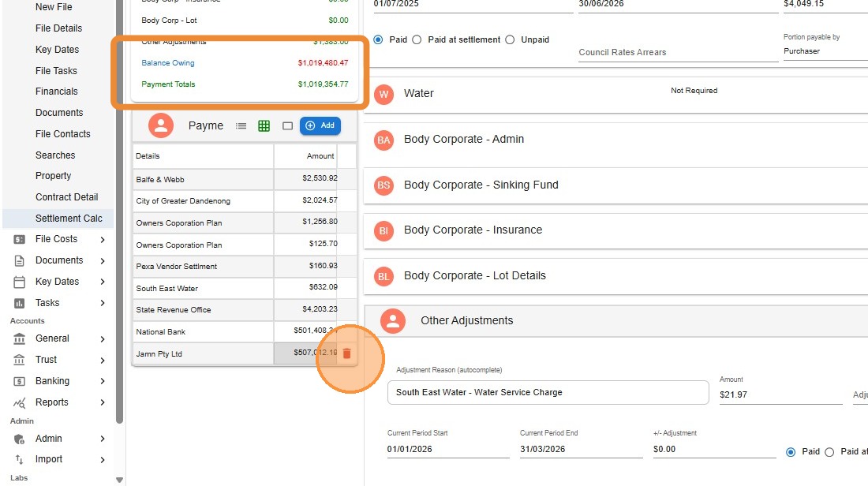
Task: Click the sidebar vertical scrollbar thumb
Action: [120, 211]
